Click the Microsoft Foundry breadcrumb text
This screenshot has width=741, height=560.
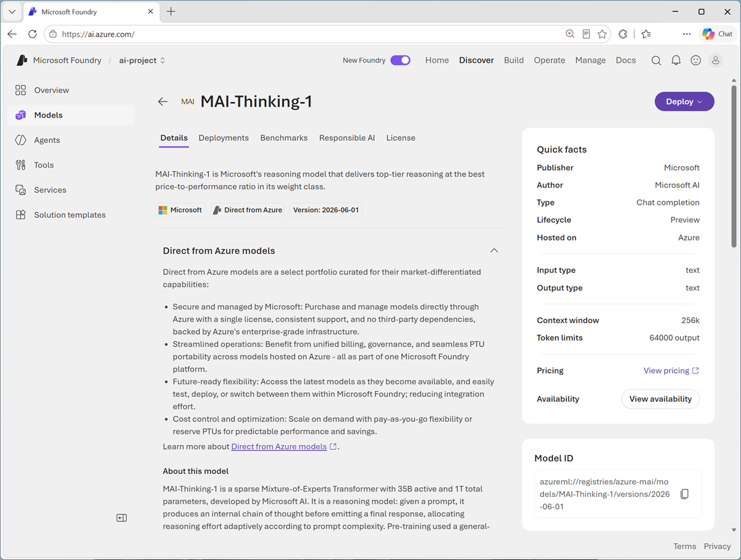[67, 61]
